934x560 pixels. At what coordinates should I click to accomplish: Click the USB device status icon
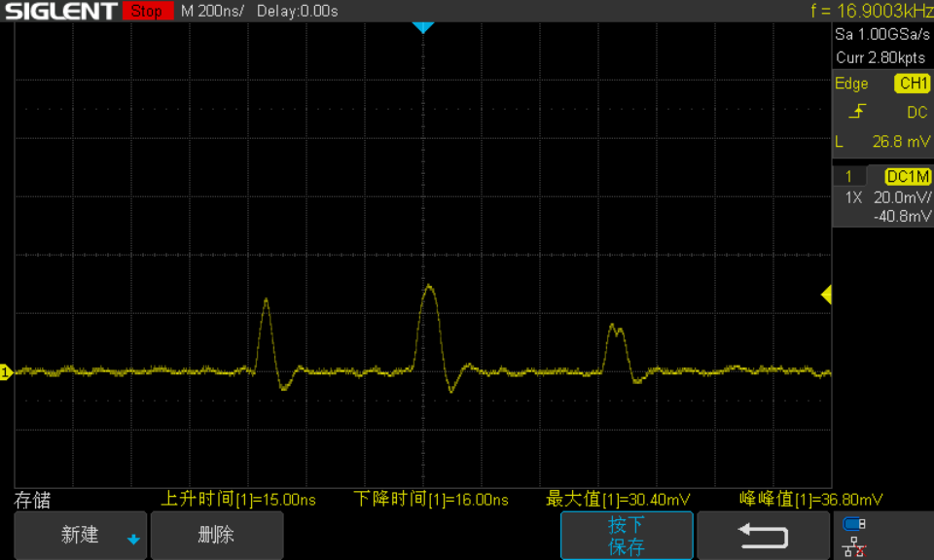coord(853,524)
